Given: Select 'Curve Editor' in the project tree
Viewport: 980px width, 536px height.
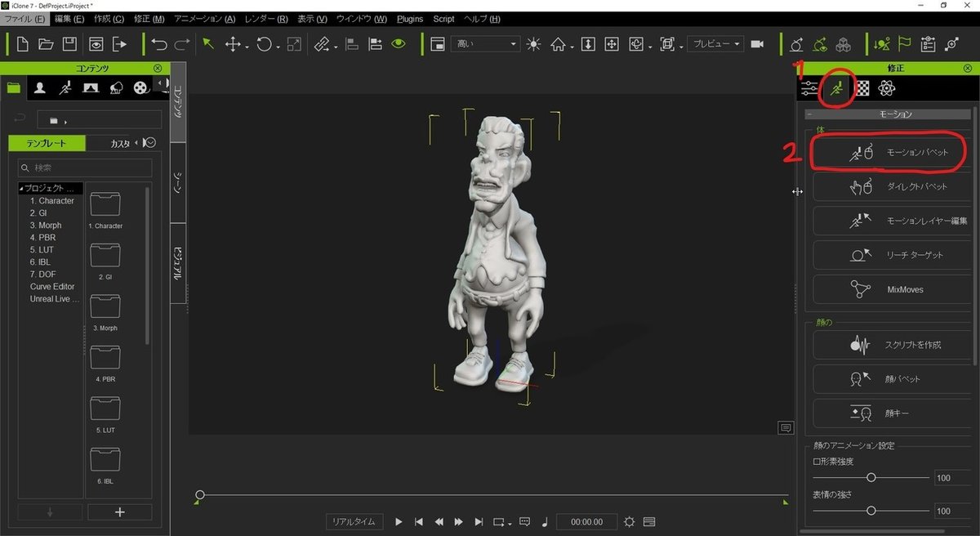Looking at the screenshot, I should point(52,286).
